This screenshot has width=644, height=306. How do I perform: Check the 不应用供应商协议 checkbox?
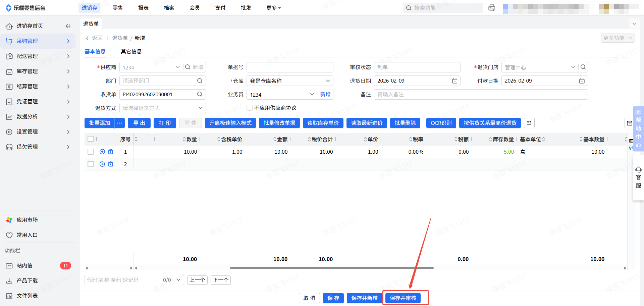coord(250,108)
